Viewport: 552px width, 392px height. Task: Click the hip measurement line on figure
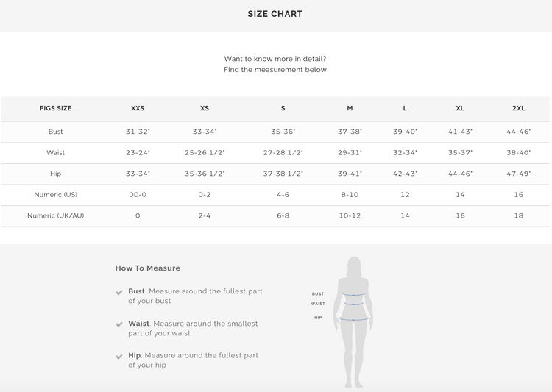pos(353,320)
